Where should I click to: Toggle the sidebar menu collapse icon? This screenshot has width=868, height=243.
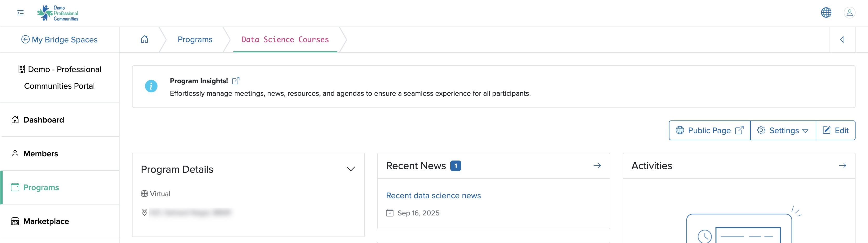tap(21, 13)
